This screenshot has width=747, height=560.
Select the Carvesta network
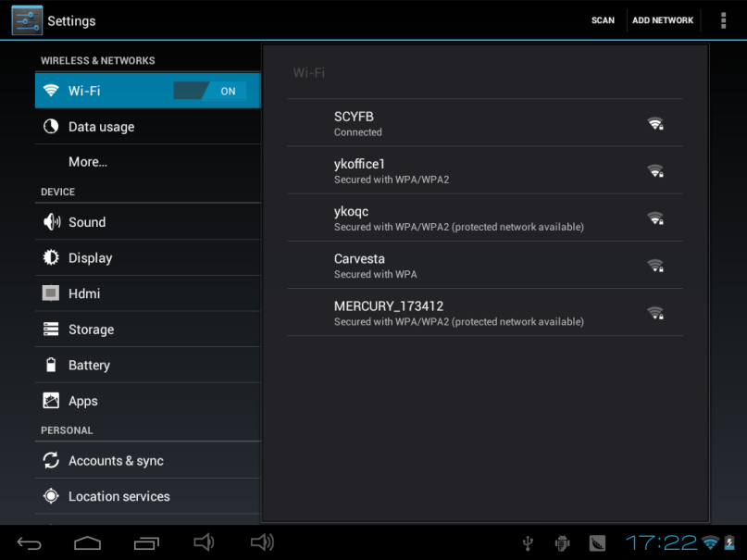point(485,265)
